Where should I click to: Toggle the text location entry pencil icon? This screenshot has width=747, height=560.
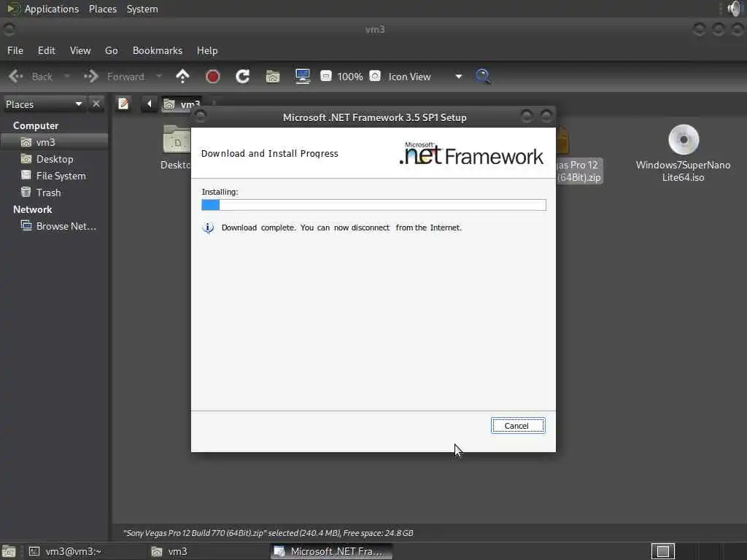(x=123, y=104)
